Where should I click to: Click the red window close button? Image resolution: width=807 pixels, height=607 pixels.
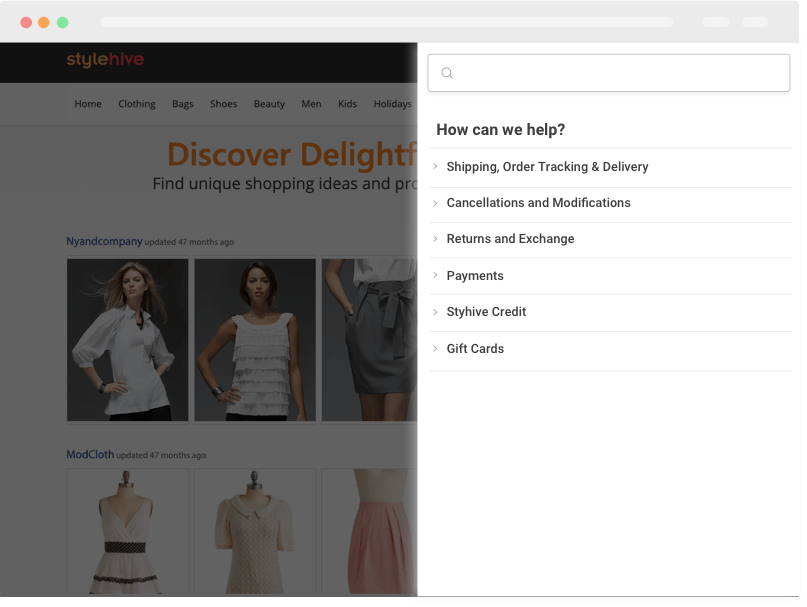[x=26, y=23]
